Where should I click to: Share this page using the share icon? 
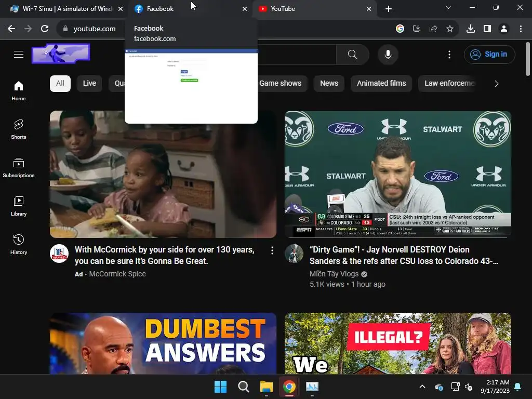click(x=433, y=29)
